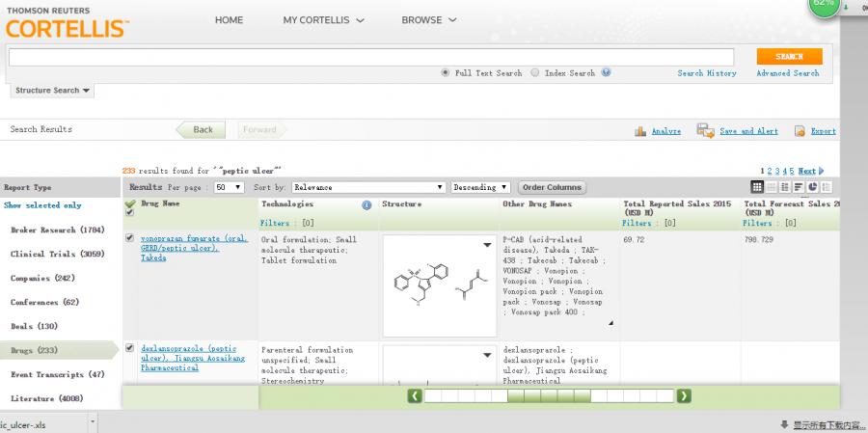Toggle the header select-all checkbox
The image size is (868, 433).
(129, 212)
